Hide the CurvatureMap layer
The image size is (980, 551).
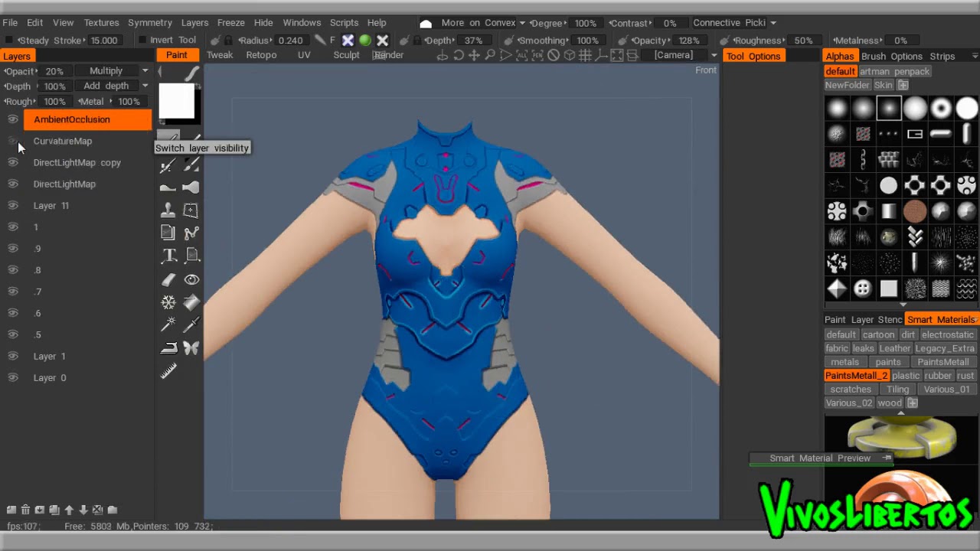coord(13,141)
